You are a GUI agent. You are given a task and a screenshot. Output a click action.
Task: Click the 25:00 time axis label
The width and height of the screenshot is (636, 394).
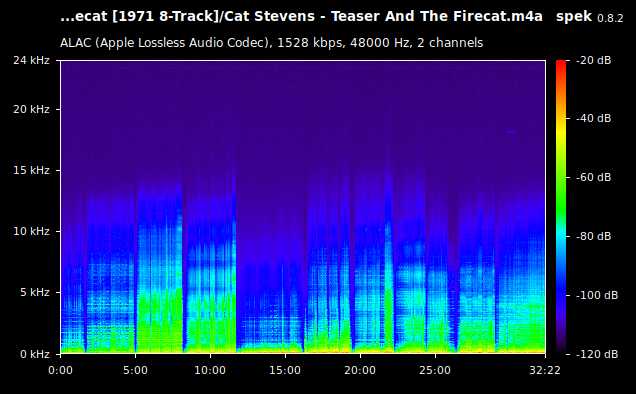[x=435, y=370]
